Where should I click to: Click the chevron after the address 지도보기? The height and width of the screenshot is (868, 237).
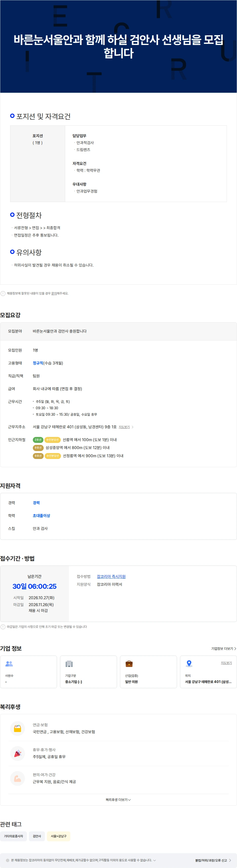(133, 427)
